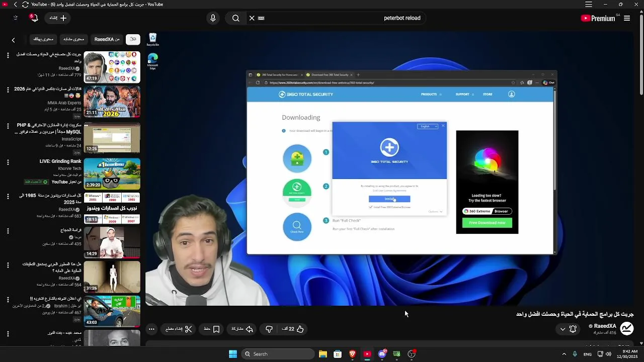Open options for LIVE: Grinding Rank

pyautogui.click(x=8, y=162)
